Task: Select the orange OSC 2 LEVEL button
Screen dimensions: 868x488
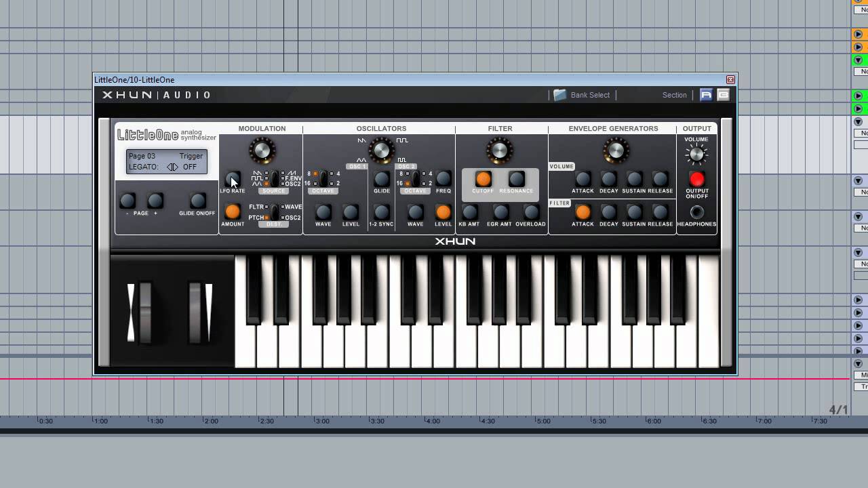Action: pyautogui.click(x=443, y=212)
